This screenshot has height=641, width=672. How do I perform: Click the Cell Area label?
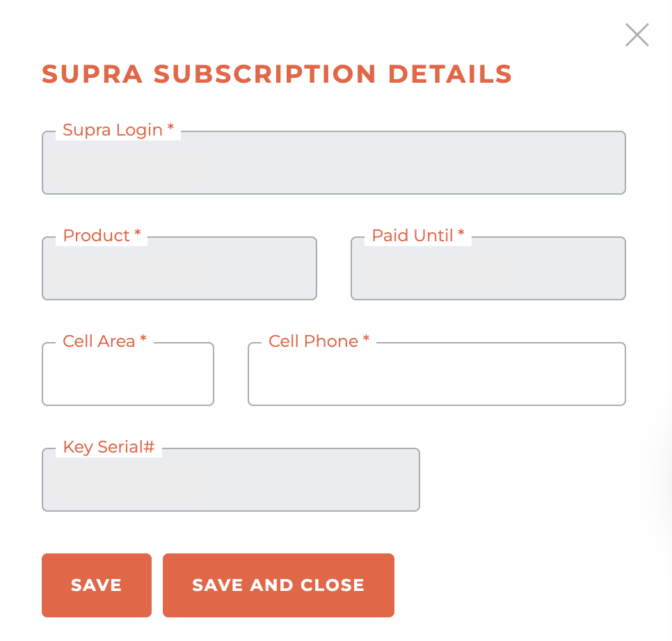[x=103, y=341]
